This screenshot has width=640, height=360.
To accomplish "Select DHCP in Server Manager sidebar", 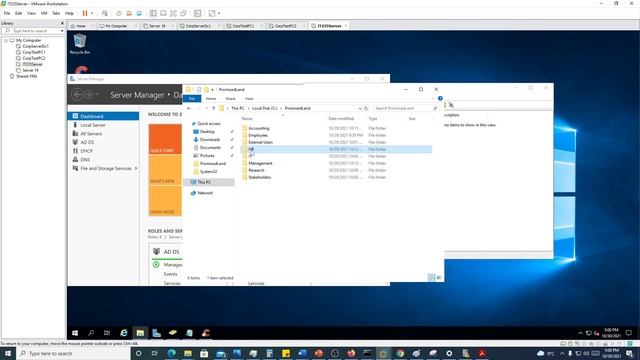I will pos(87,151).
